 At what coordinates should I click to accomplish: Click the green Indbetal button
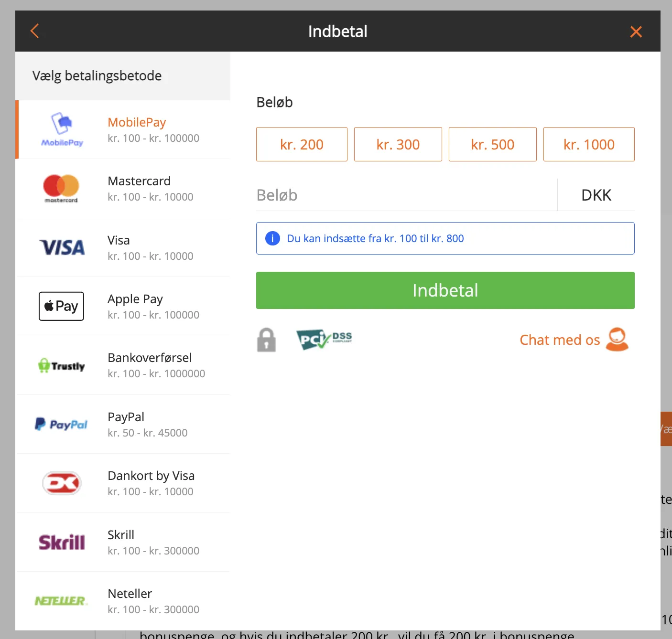coord(445,290)
